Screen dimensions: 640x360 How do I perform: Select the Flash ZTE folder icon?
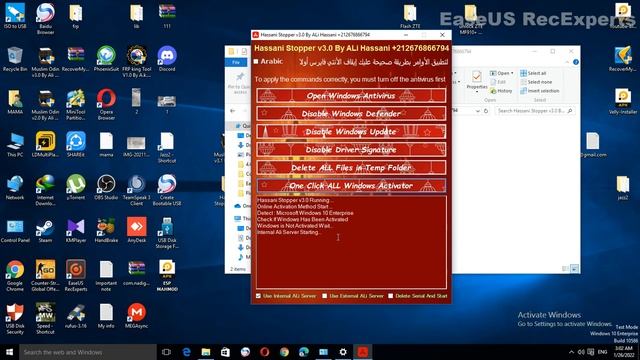410,16
